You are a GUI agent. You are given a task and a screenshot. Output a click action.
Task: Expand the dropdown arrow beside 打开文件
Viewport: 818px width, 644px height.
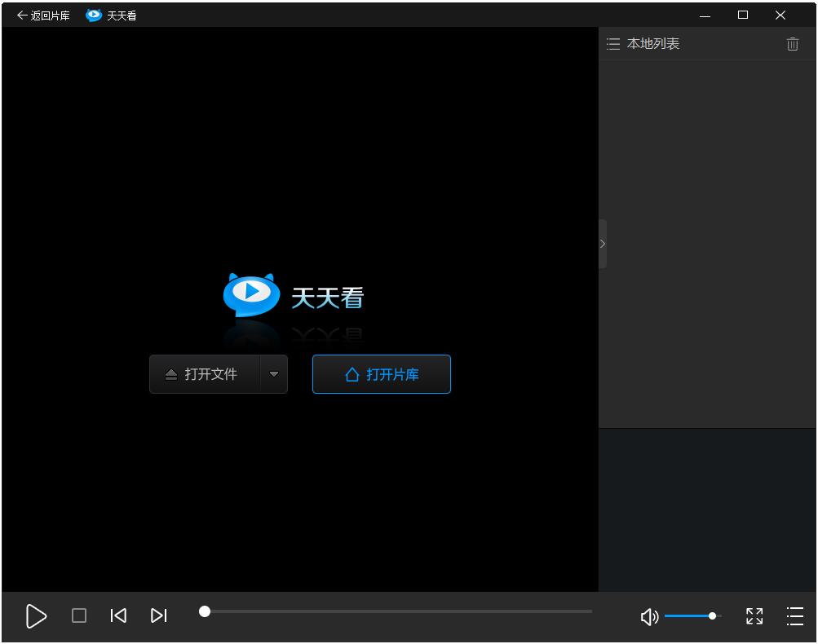point(274,374)
